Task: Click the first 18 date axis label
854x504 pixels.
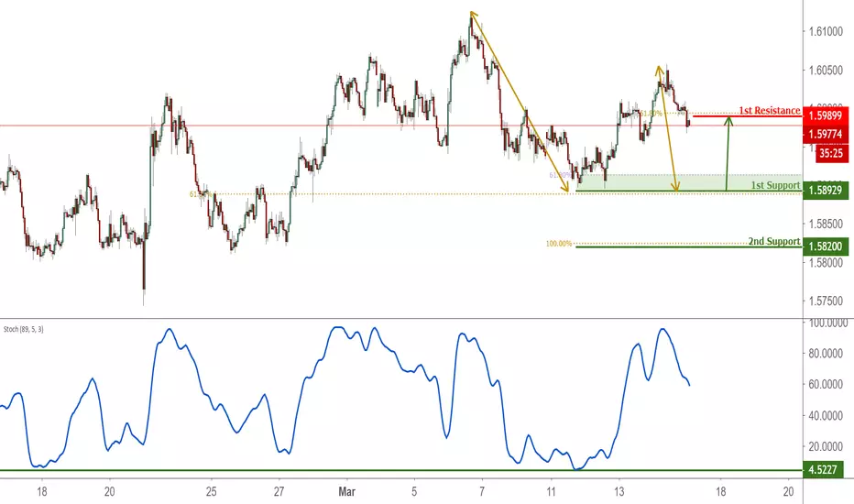Action: coord(42,491)
